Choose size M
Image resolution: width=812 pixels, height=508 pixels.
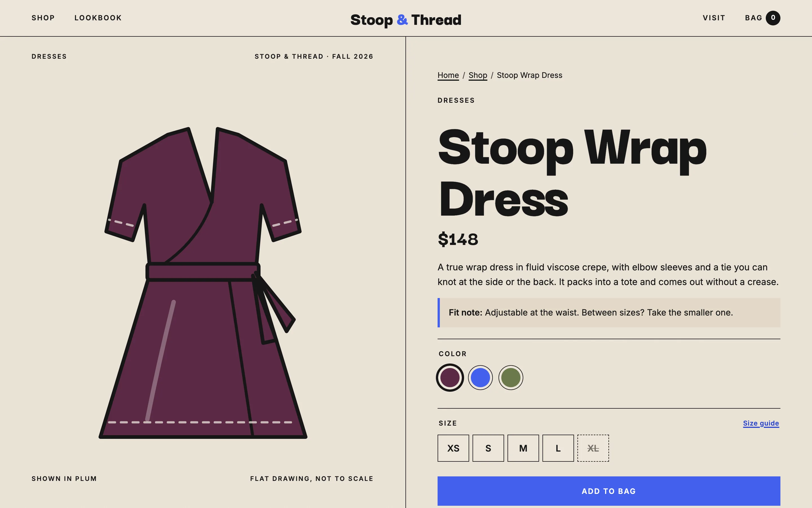coord(523,448)
